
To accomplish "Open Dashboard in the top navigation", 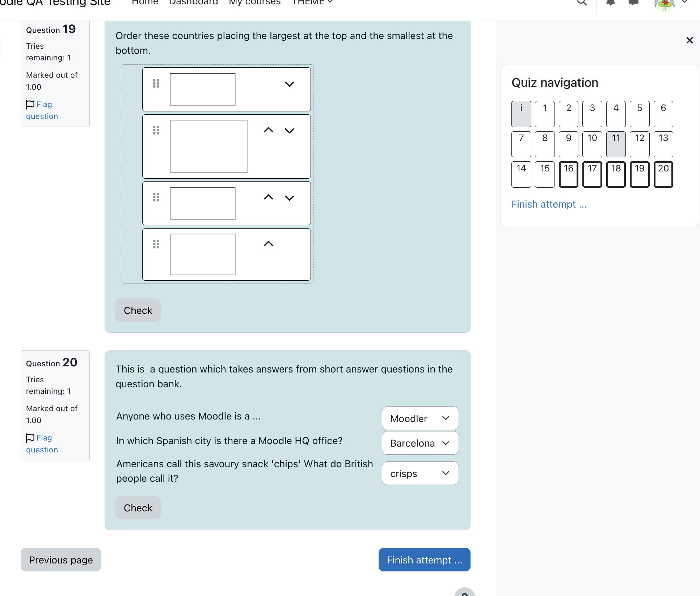I will 194,2.
